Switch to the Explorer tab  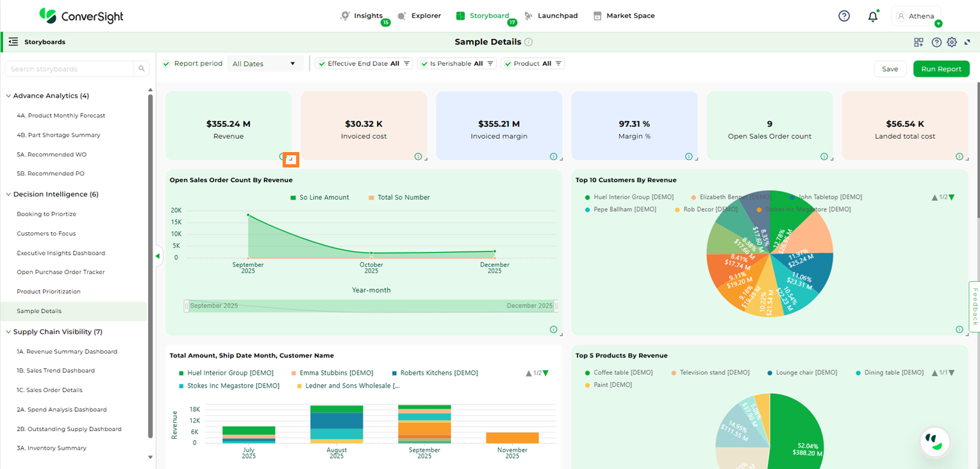(x=419, y=15)
